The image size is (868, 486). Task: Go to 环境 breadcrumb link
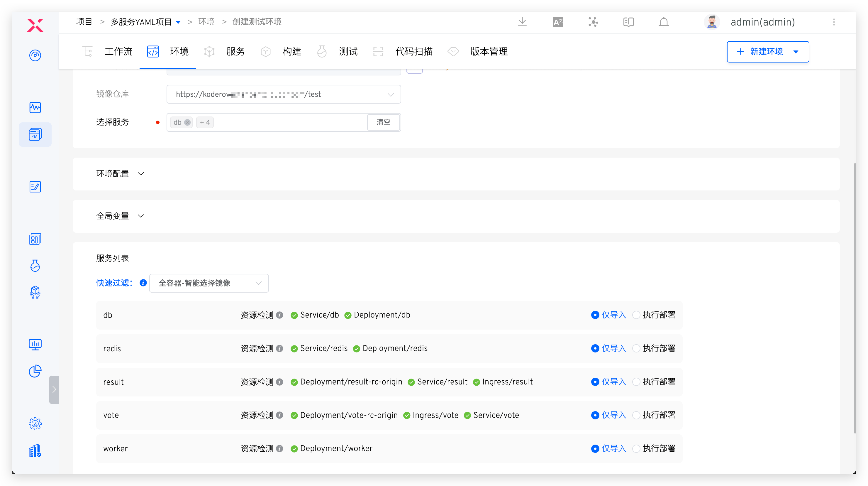click(206, 22)
